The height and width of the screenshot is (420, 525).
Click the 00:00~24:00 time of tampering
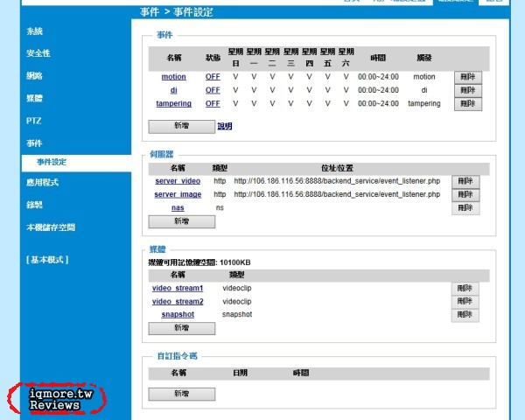tap(378, 103)
